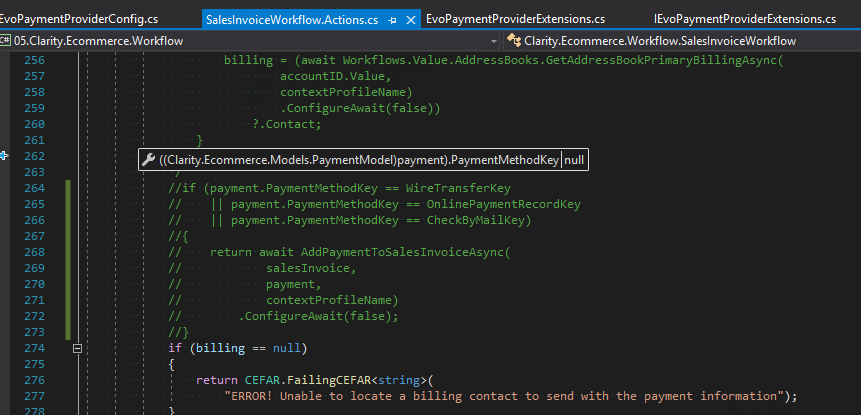Click the PaymentMethodKey expression in the datatip
This screenshot has height=415, width=861.
point(359,160)
